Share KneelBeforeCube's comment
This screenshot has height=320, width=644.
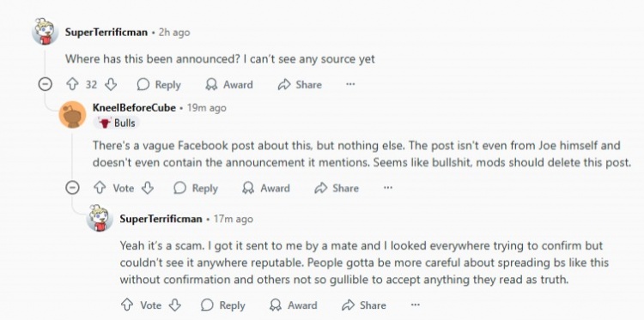click(x=337, y=188)
